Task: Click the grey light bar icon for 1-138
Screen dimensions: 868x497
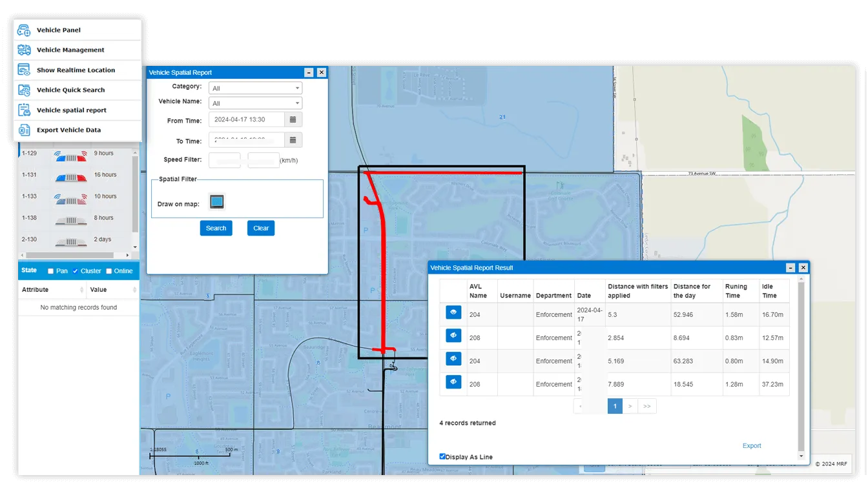Action: (70, 219)
